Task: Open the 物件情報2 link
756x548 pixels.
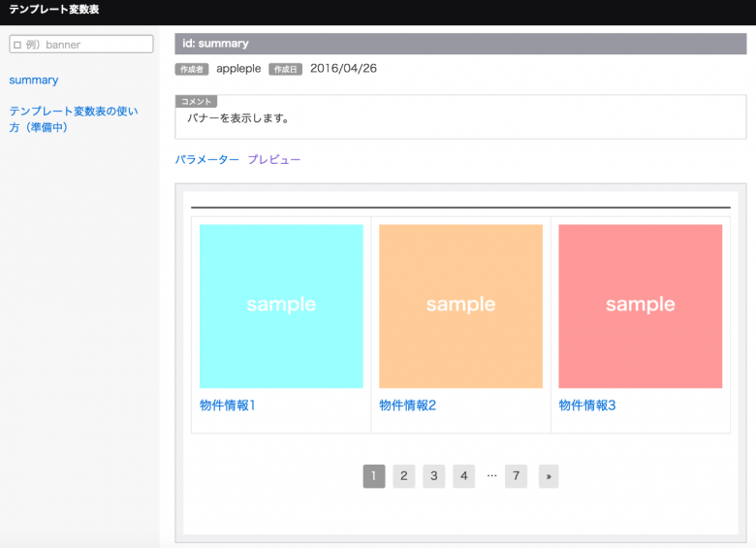Action: pos(407,405)
